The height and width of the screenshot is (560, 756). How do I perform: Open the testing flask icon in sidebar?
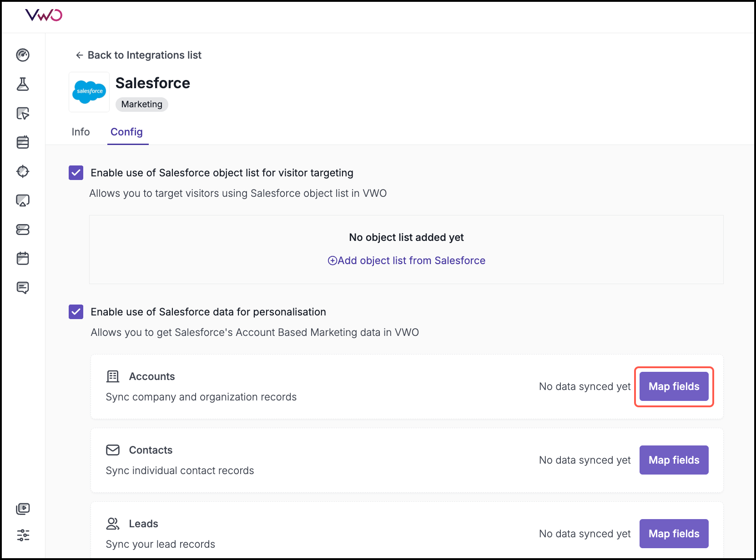[x=23, y=84]
